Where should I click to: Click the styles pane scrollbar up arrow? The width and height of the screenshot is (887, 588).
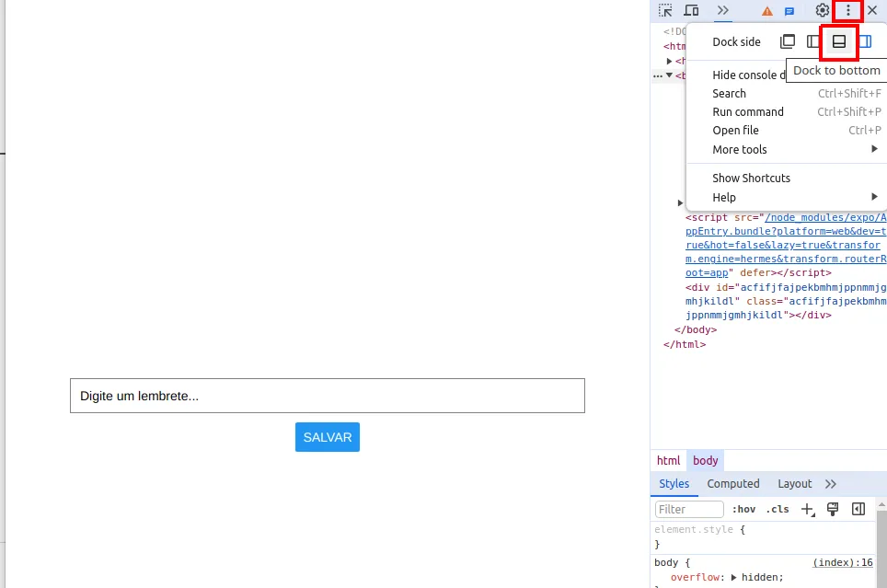pos(881,503)
